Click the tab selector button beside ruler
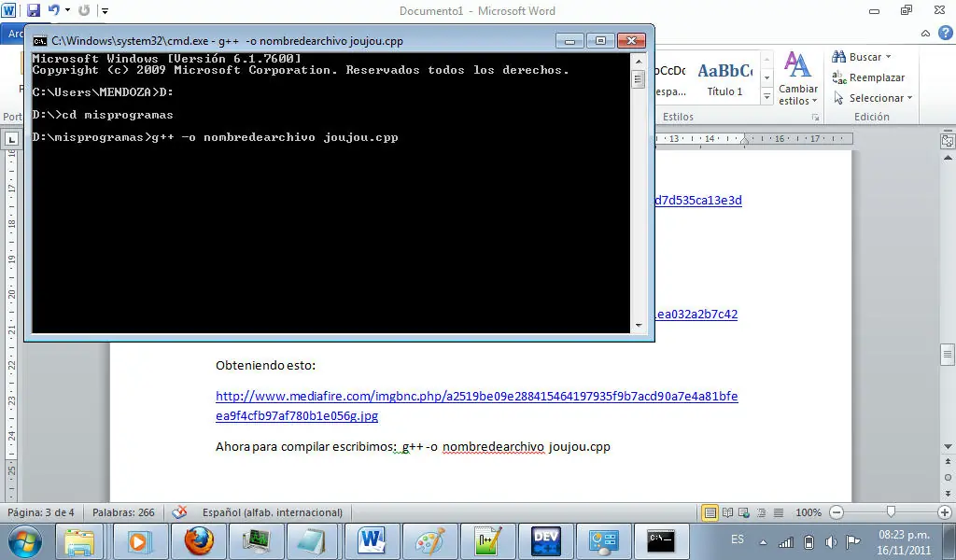This screenshot has height=560, width=956. 11,140
